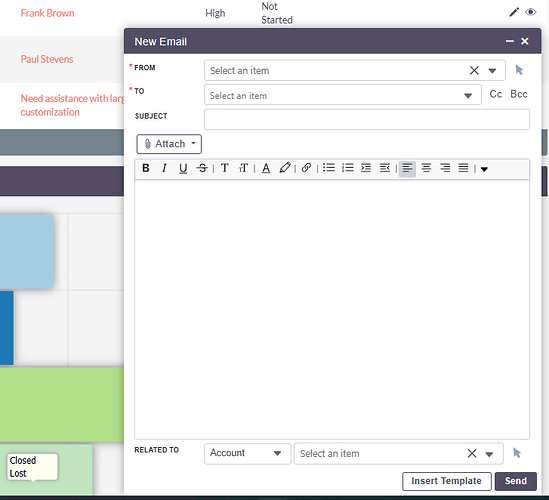
Task: Insert a numbered list
Action: click(348, 168)
